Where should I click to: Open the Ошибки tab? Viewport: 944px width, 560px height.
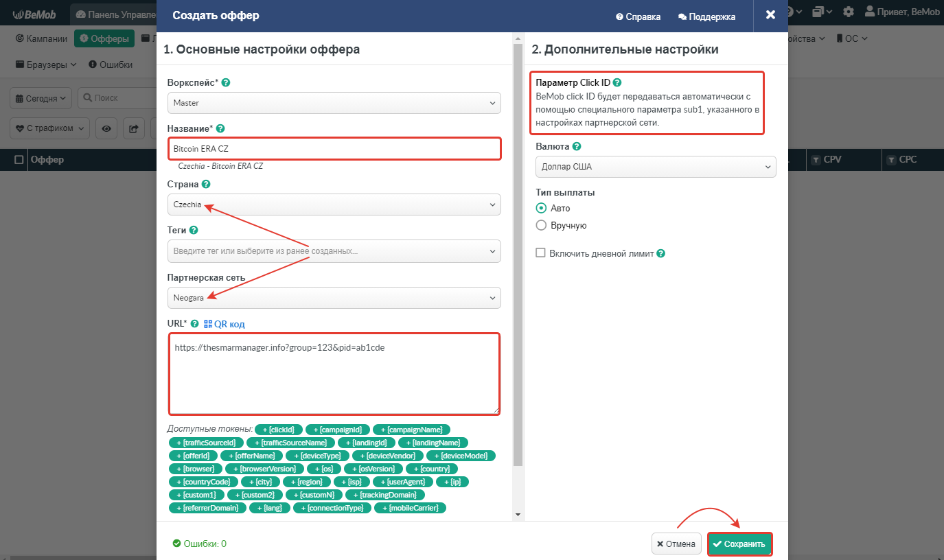pyautogui.click(x=111, y=65)
